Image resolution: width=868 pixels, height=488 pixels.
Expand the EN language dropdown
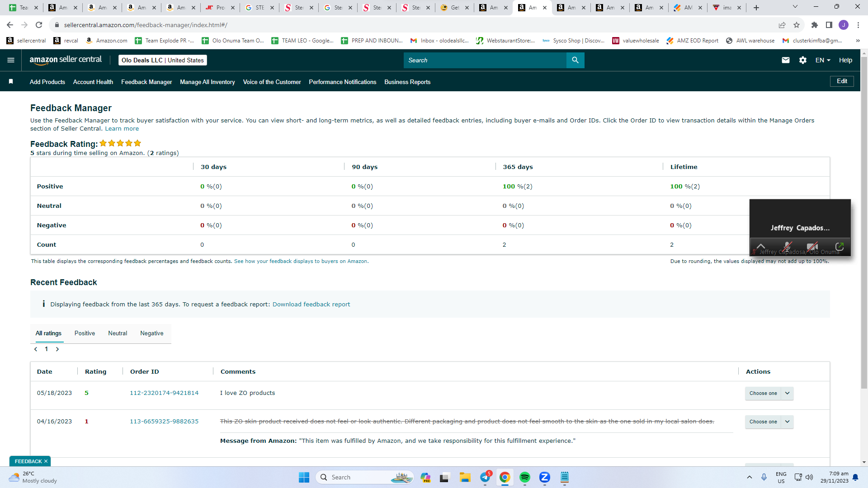[823, 60]
